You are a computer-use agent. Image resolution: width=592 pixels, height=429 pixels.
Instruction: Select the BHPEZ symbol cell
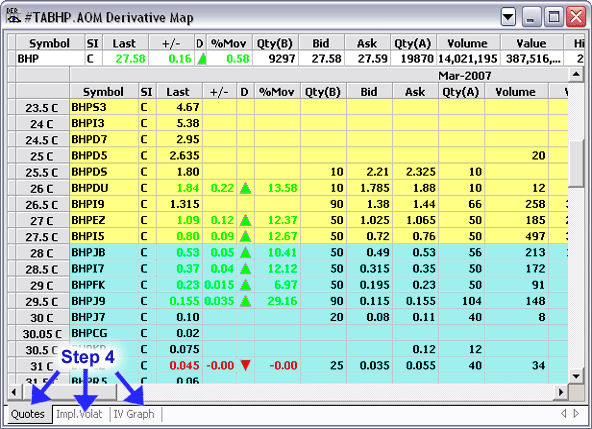104,220
